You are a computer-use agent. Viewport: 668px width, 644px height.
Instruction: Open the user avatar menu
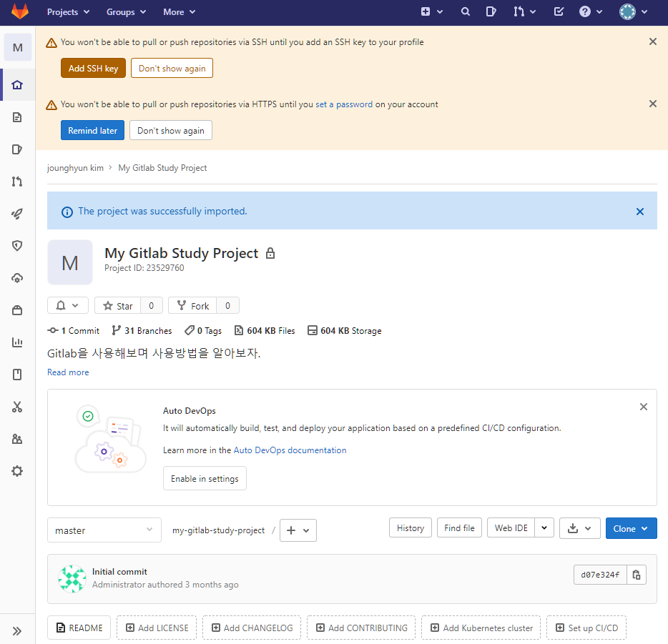pyautogui.click(x=633, y=12)
